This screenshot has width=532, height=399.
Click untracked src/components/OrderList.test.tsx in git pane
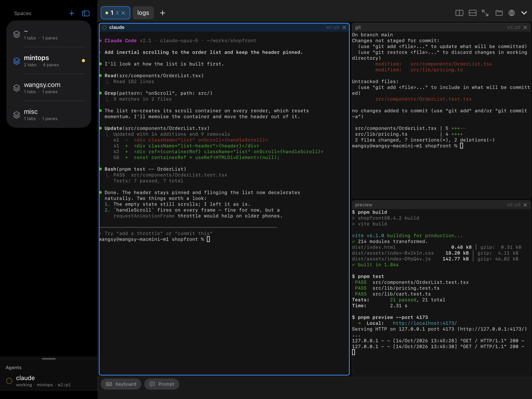click(423, 99)
